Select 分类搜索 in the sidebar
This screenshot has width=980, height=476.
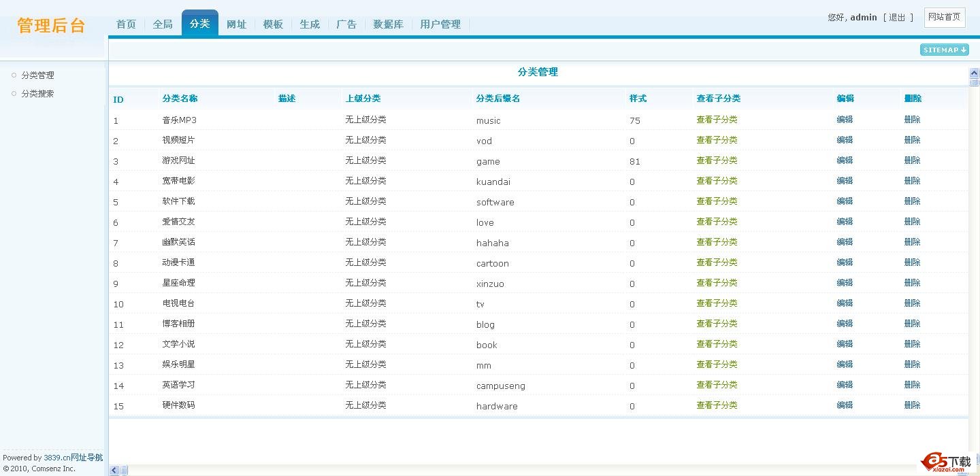coord(37,94)
